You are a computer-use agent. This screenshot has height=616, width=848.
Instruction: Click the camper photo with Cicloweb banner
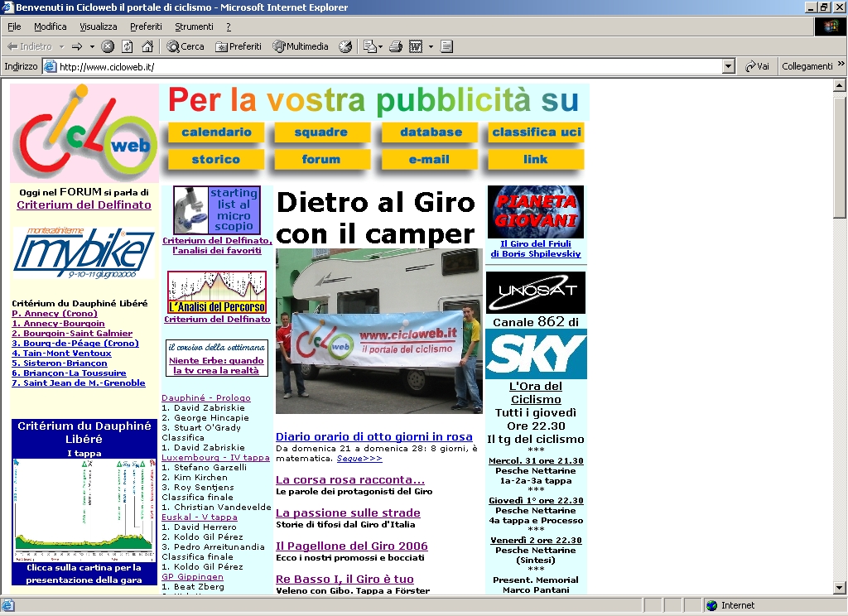point(378,331)
